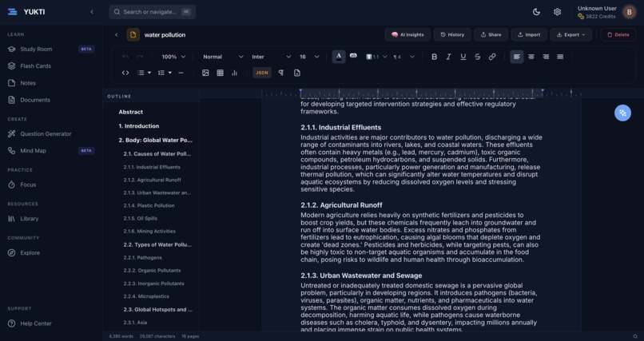Viewport: 644px width, 341px height.
Task: Open the 100% zoom dropdown
Action: (173, 57)
